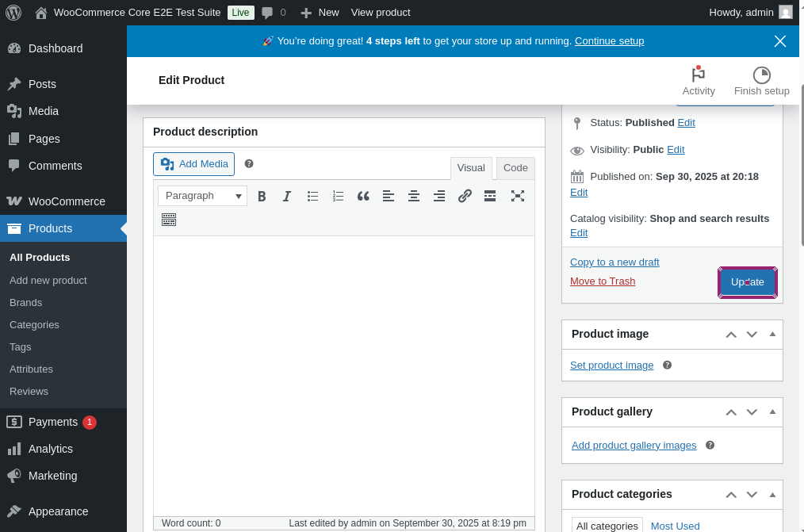Move Product categories panel down
804x532 pixels.
pos(752,494)
